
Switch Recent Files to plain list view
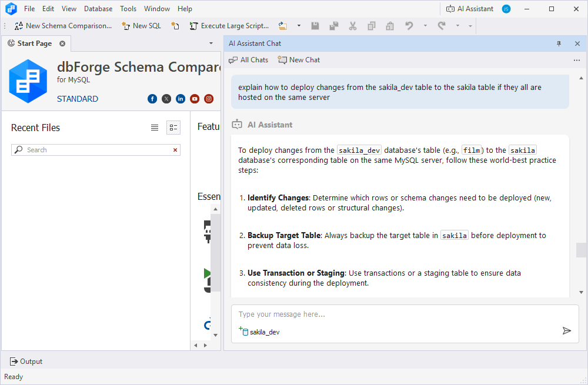(155, 128)
